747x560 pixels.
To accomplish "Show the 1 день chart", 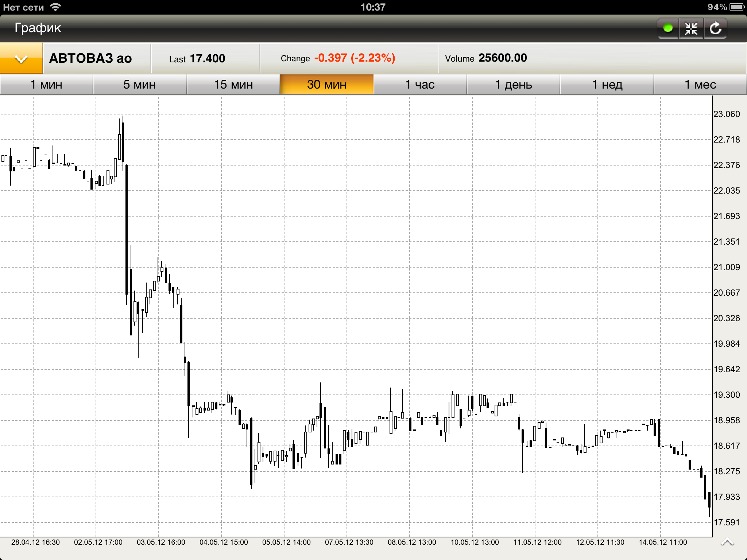I will click(513, 85).
